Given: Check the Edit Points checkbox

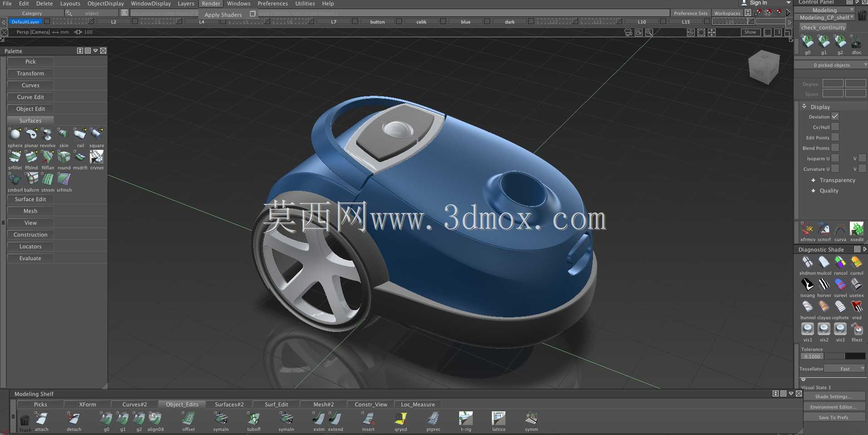Looking at the screenshot, I should pos(835,138).
